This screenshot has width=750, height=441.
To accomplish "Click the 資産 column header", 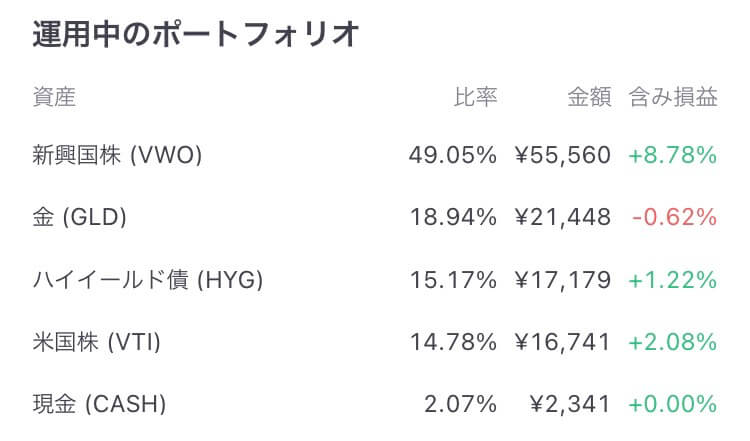I will pyautogui.click(x=54, y=97).
